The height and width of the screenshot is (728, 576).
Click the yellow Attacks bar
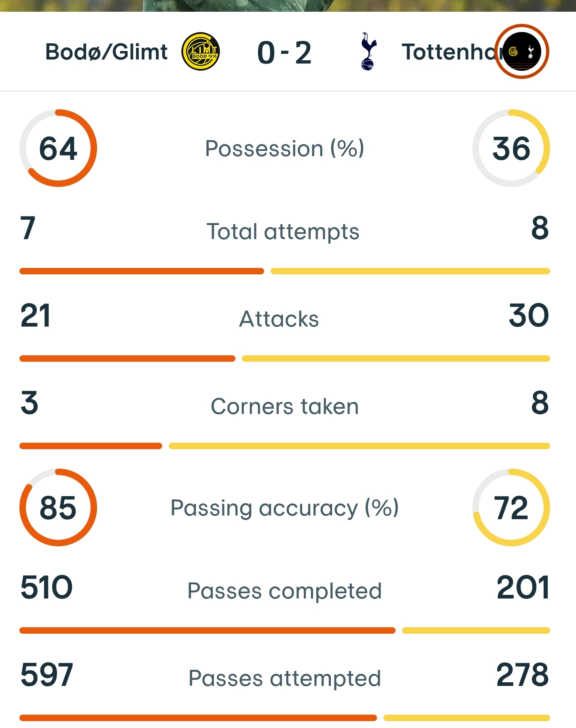pos(396,359)
